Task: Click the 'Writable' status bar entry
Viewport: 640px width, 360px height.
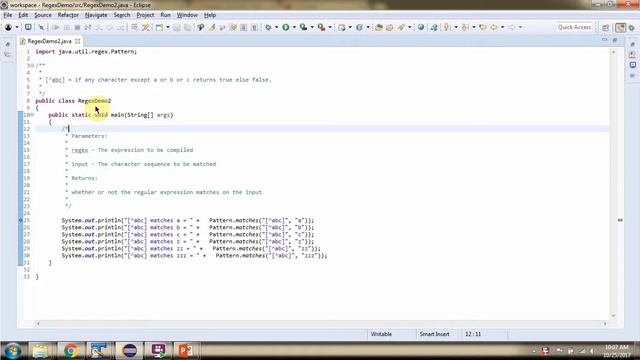Action: 381,334
